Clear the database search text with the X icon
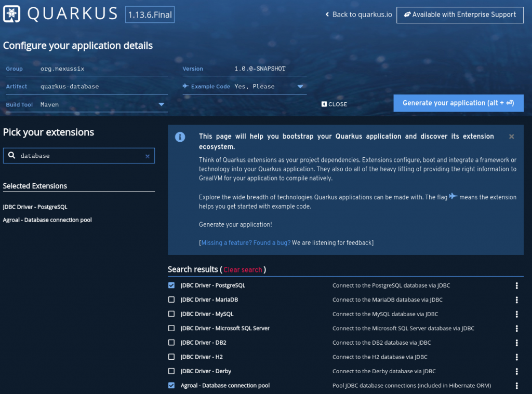This screenshot has width=532, height=394. pyautogui.click(x=147, y=156)
